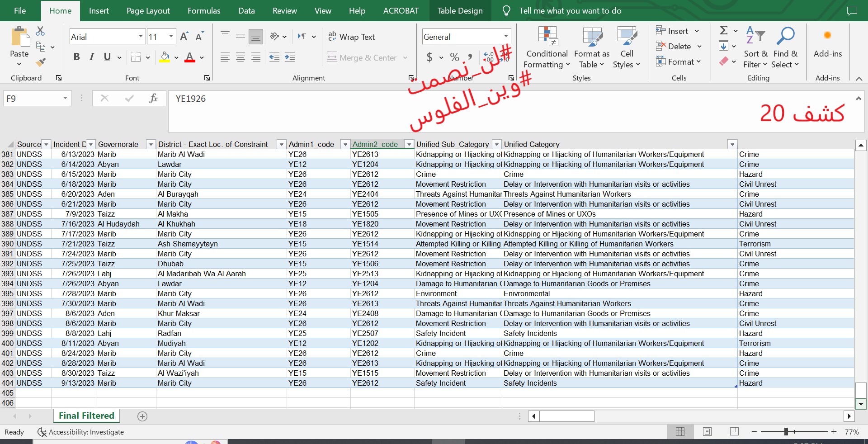Image resolution: width=868 pixels, height=444 pixels.
Task: Open the General number format dropdown
Action: point(506,37)
